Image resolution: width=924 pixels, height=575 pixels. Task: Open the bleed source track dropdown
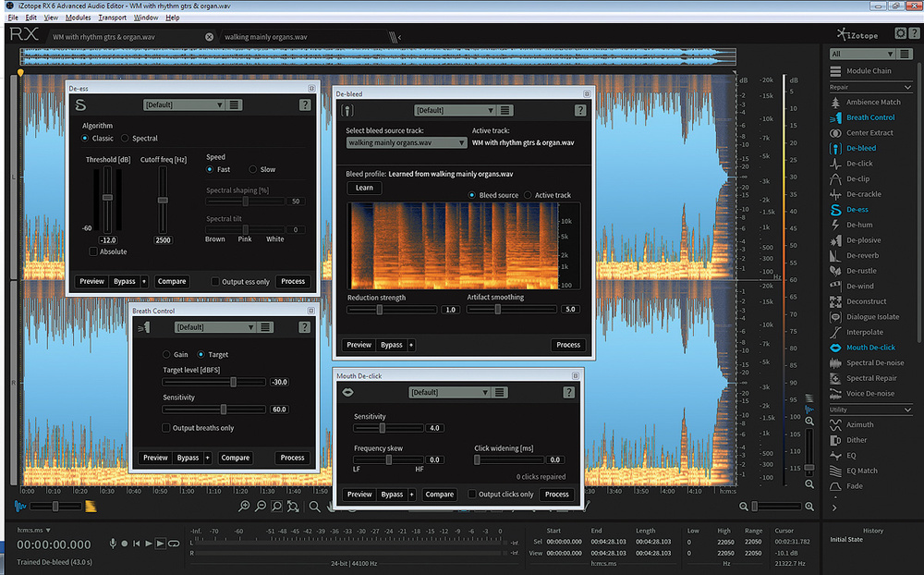point(407,142)
